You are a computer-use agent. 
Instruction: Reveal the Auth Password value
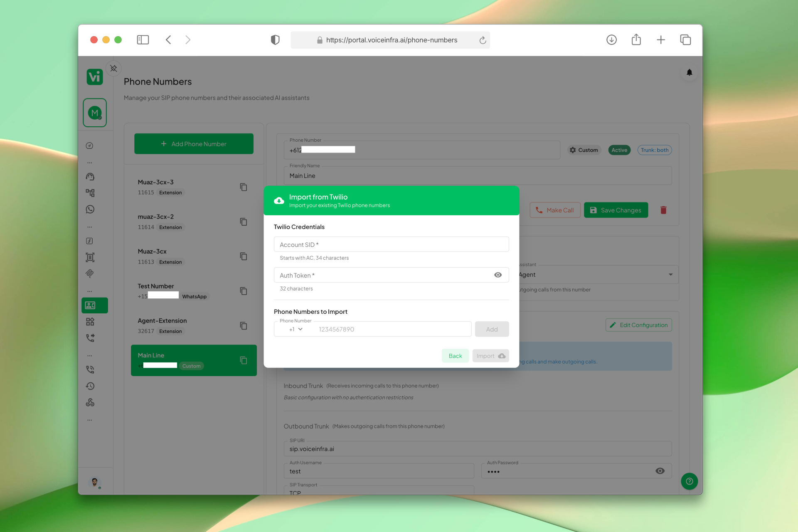pyautogui.click(x=660, y=471)
